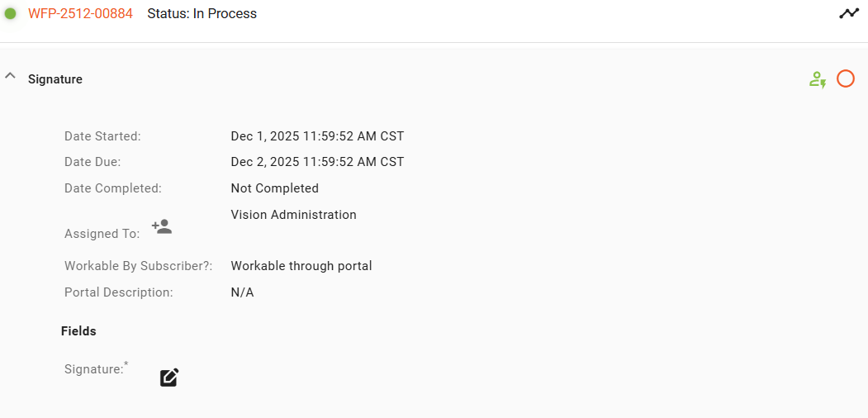The width and height of the screenshot is (868, 418).
Task: Click the 'Not Completed' date value
Action: coord(274,188)
